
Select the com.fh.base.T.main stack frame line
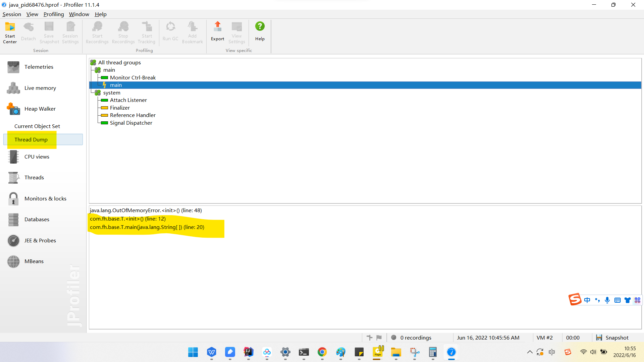tap(147, 227)
